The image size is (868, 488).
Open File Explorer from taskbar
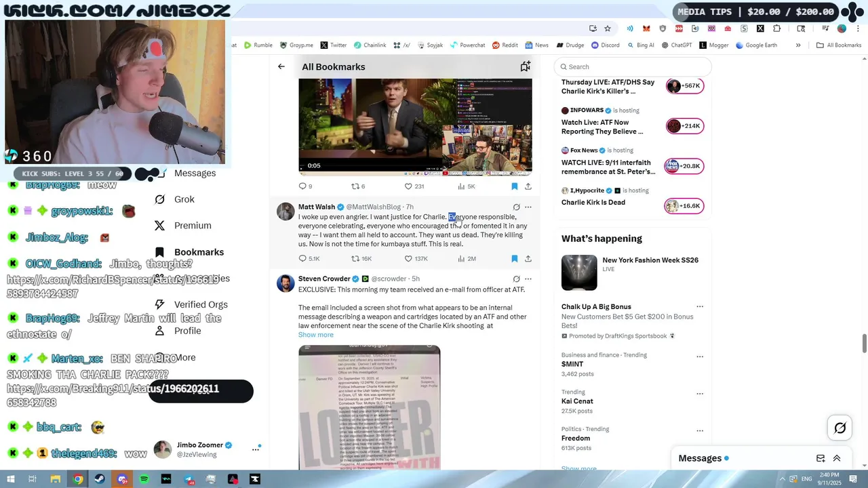pyautogui.click(x=56, y=479)
